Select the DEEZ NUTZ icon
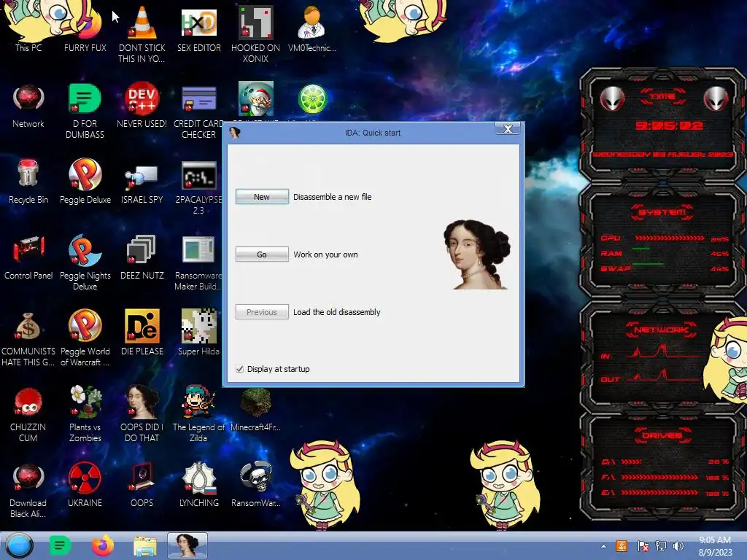 [x=142, y=257]
